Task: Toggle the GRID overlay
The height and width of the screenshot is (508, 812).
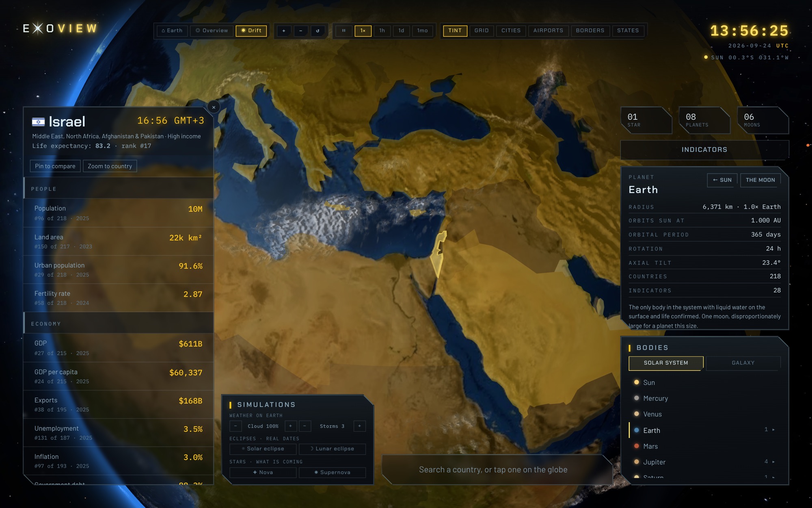Action: pos(482,31)
